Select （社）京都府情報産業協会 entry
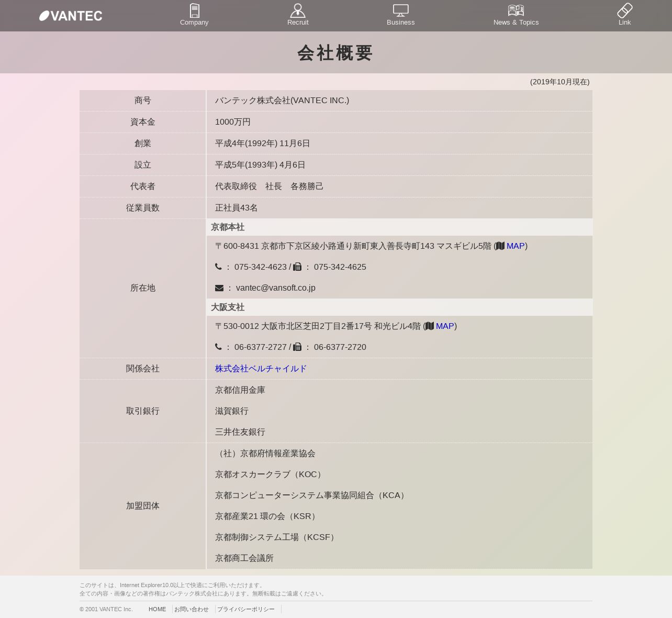 coord(265,454)
